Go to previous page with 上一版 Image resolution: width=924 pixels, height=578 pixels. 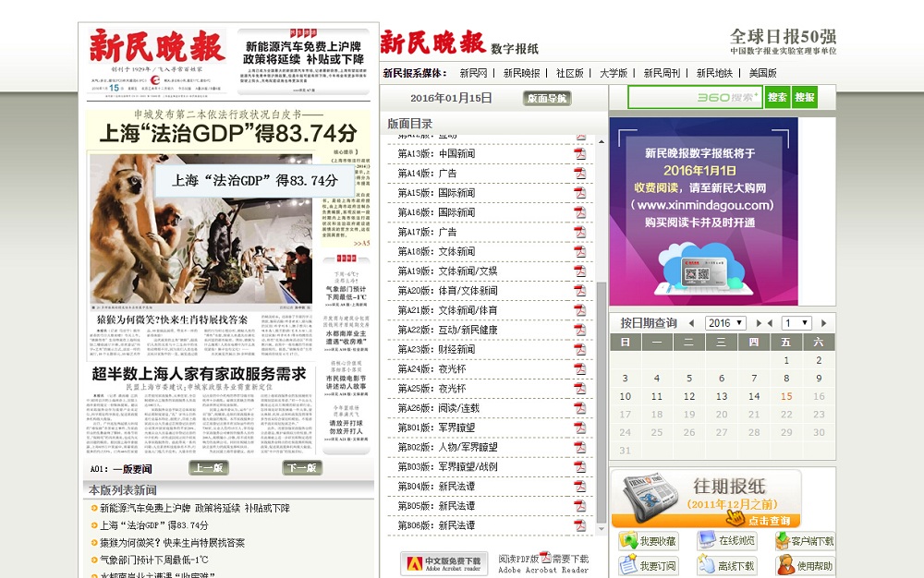209,468
